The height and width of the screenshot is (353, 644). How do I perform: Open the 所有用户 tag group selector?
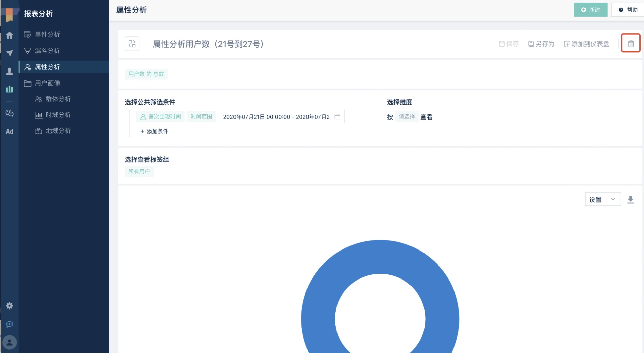139,171
